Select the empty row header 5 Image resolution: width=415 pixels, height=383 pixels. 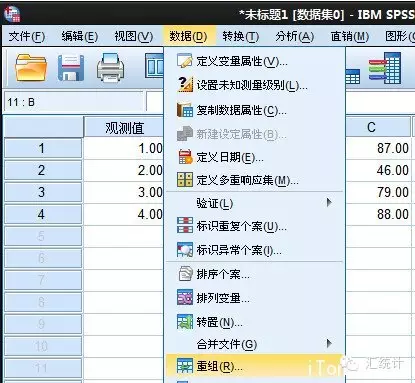pyautogui.click(x=42, y=236)
